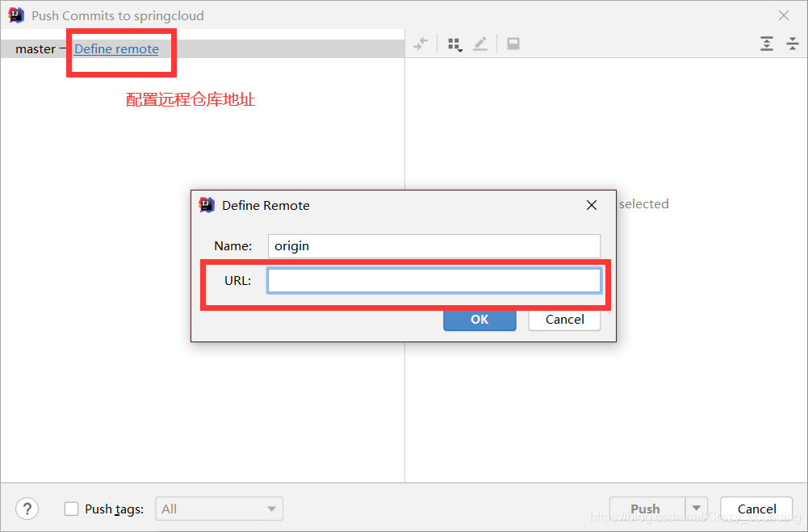
Task: Cancel the Define Remote dialog
Action: (564, 319)
